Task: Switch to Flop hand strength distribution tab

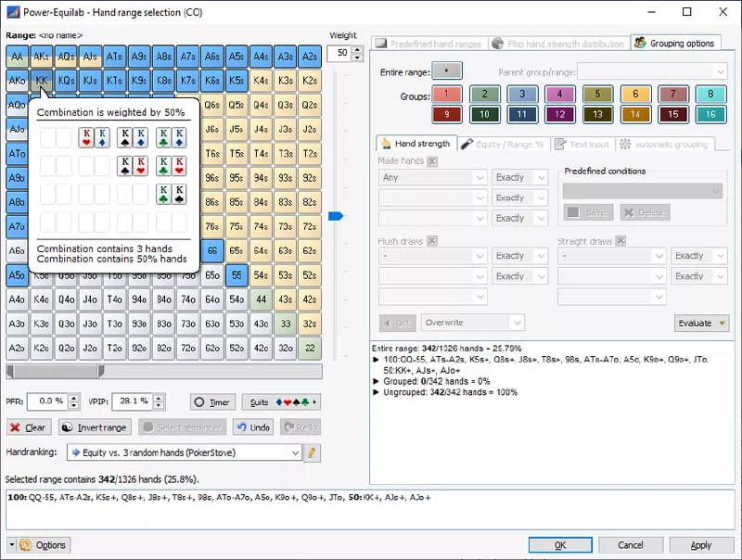Action: coord(559,44)
